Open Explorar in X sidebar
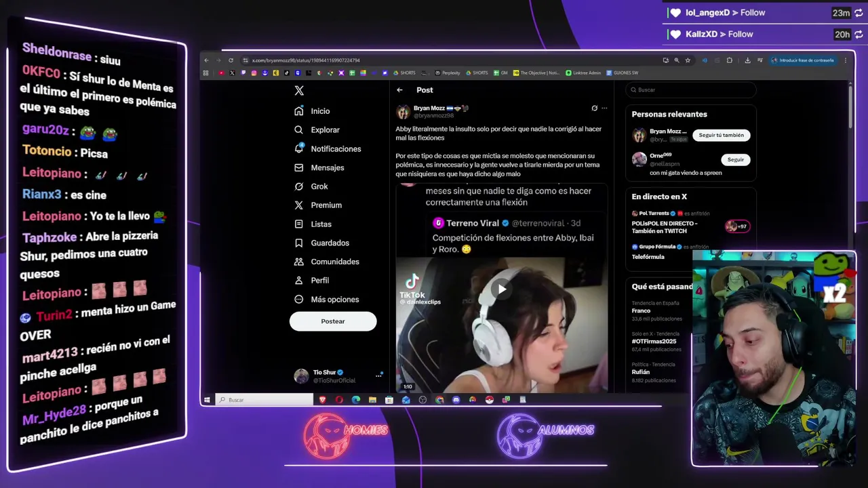This screenshot has height=488, width=868. pos(317,129)
